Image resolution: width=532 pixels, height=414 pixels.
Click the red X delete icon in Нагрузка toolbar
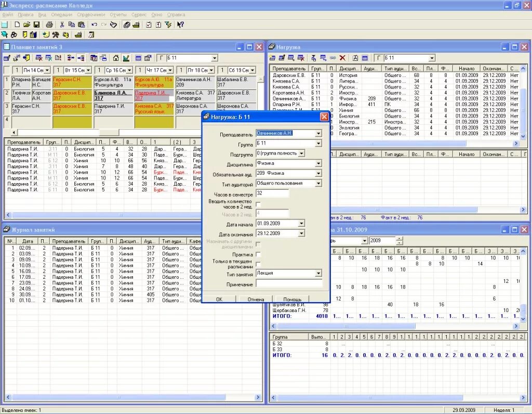pos(342,58)
